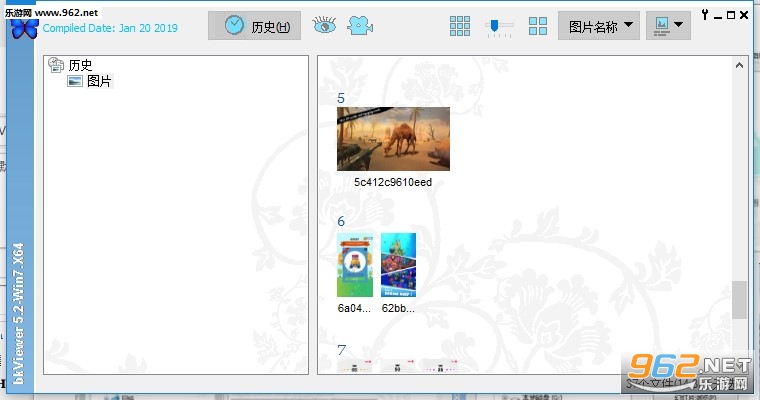Click the video camera icon
Viewport: 760px width, 400px height.
360,25
